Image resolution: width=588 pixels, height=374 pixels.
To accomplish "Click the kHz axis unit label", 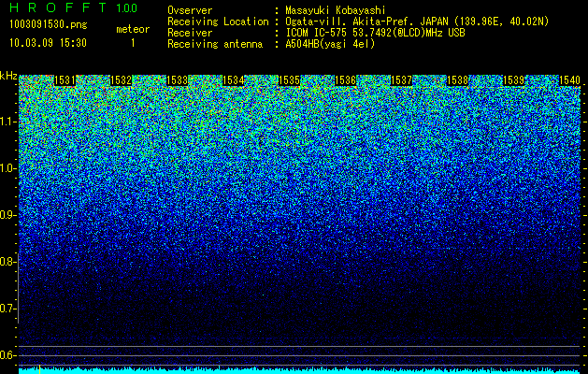I will [8, 76].
